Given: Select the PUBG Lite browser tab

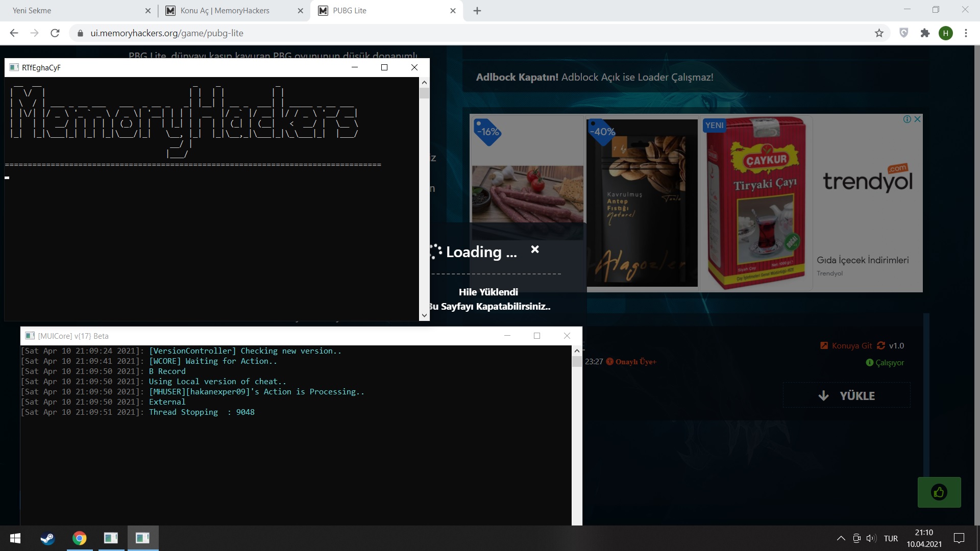Looking at the screenshot, I should coord(386,11).
